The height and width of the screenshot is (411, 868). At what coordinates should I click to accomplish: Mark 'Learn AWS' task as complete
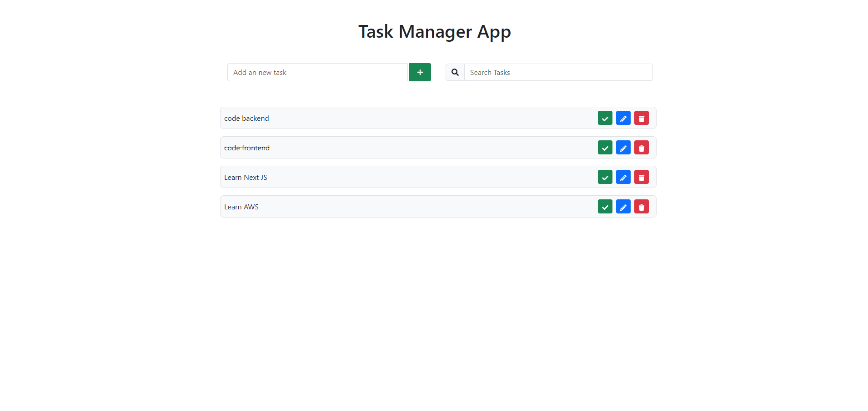pyautogui.click(x=605, y=207)
